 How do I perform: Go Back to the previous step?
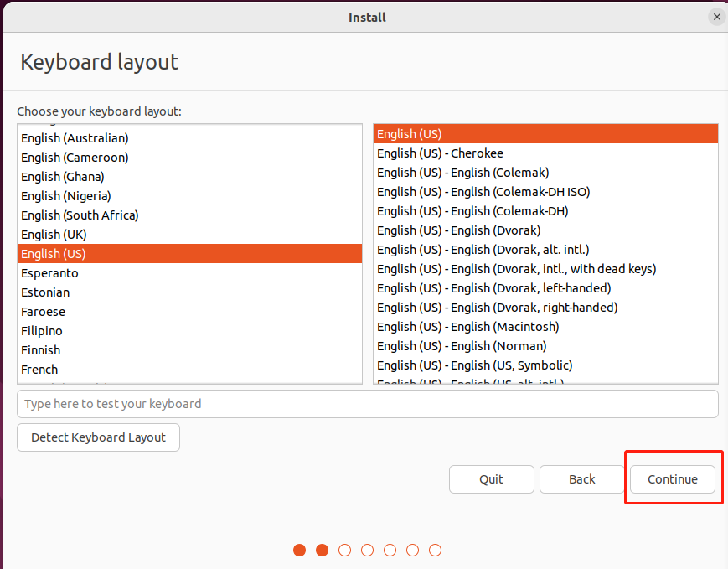coord(581,479)
